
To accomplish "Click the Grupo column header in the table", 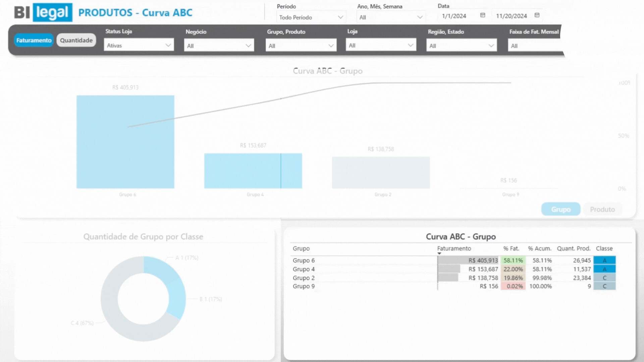I will [301, 248].
